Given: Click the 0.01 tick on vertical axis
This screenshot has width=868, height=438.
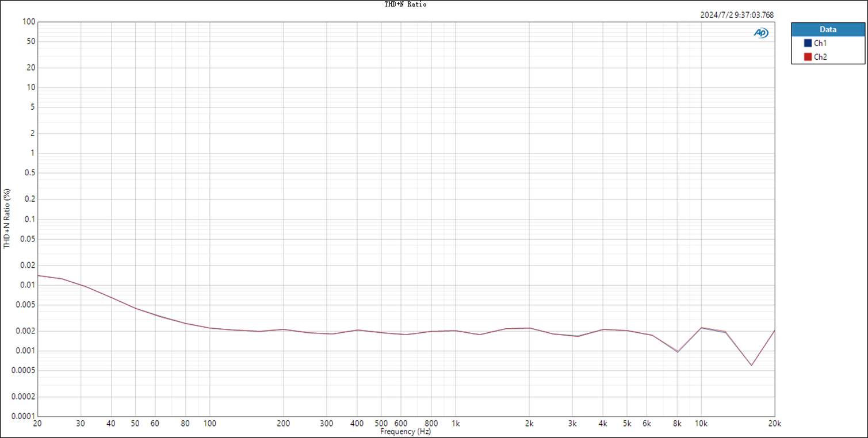Looking at the screenshot, I should coord(28,285).
